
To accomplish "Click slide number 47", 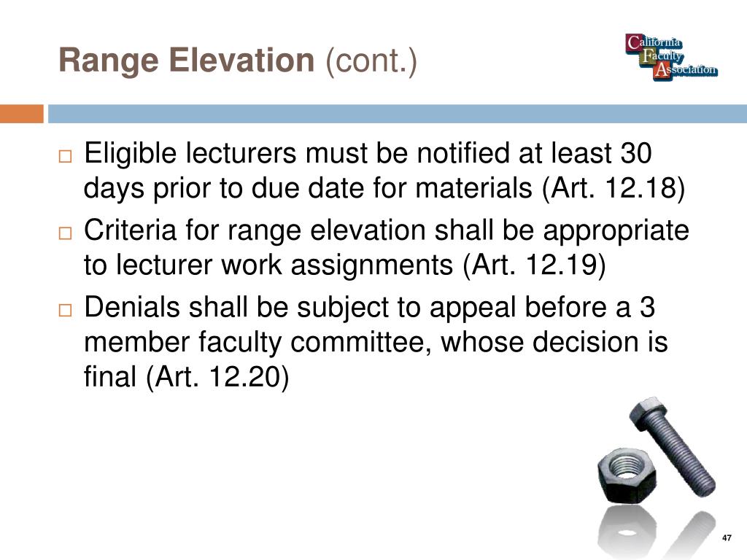I will [x=727, y=537].
